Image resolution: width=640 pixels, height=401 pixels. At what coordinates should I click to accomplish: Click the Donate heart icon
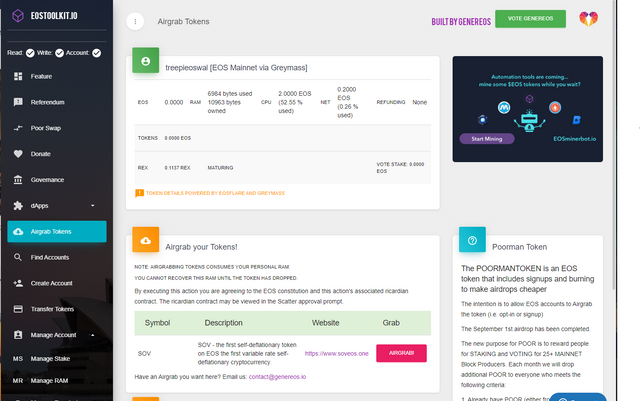coord(18,154)
